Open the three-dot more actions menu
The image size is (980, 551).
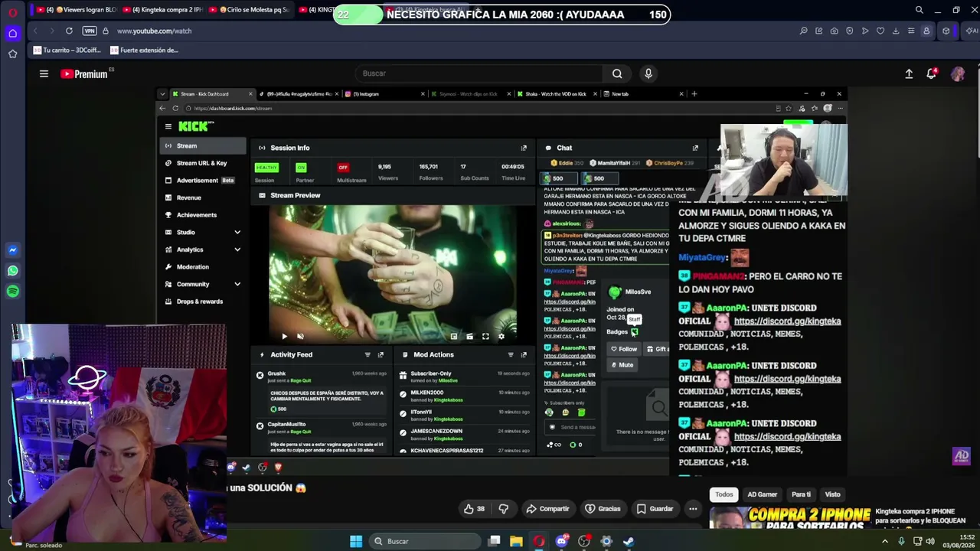click(693, 509)
